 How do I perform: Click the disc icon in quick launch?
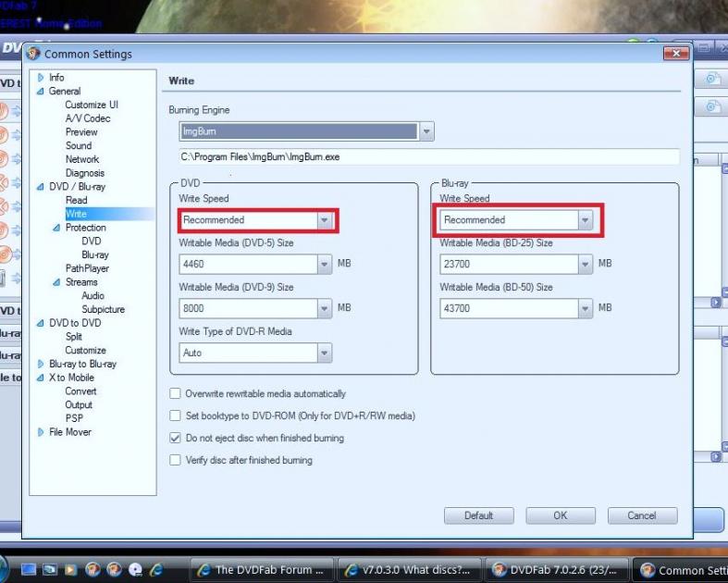[135, 569]
